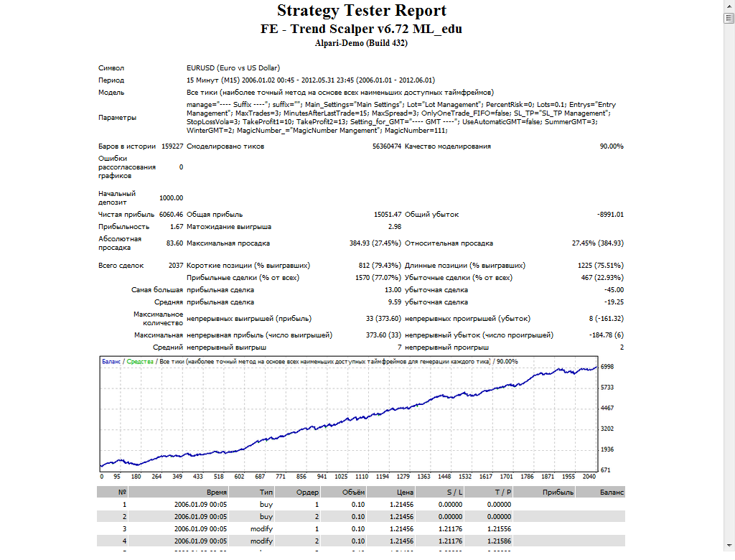Click the scrollbar thumb at top right
This screenshot has height=560, width=735.
pos(729,18)
